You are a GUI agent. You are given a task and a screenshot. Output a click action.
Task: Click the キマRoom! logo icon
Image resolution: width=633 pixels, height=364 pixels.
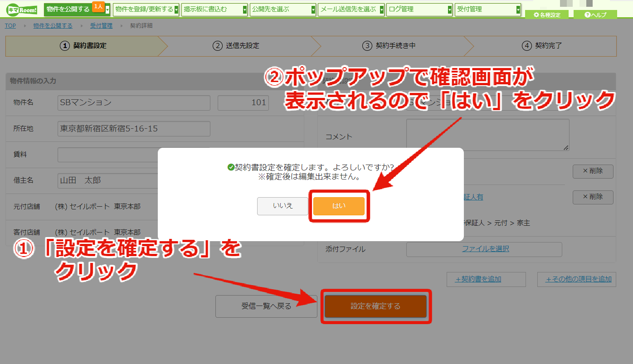pyautogui.click(x=21, y=10)
